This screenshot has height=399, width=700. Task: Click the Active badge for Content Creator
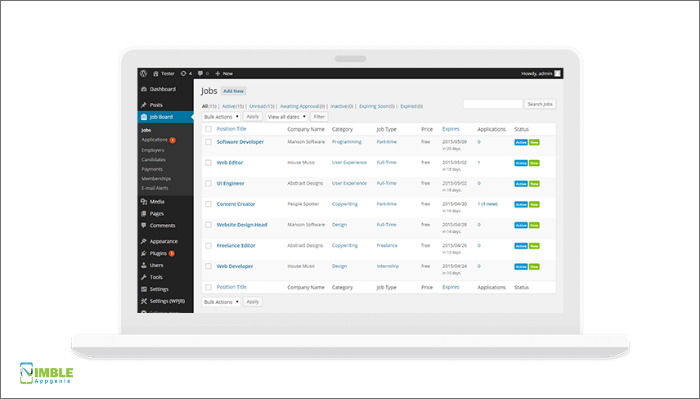[521, 204]
